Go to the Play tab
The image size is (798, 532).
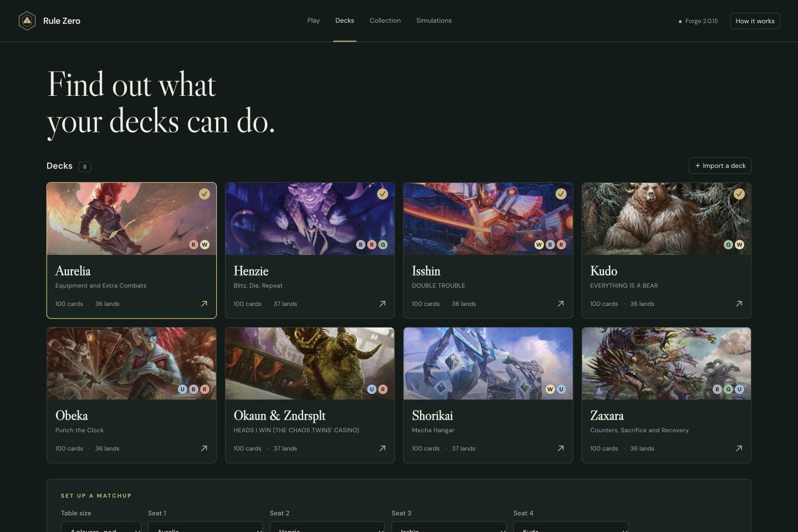314,21
